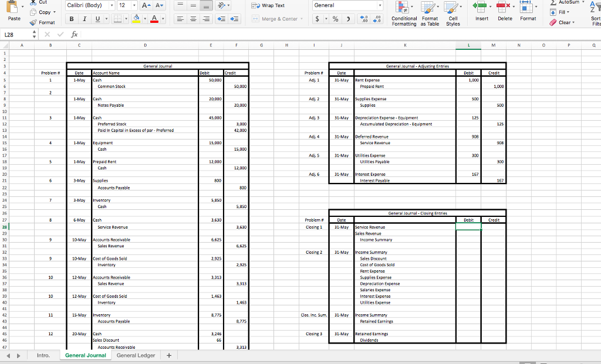601x364 pixels.
Task: Switch to the General Ledger sheet tab
Action: pos(136,355)
